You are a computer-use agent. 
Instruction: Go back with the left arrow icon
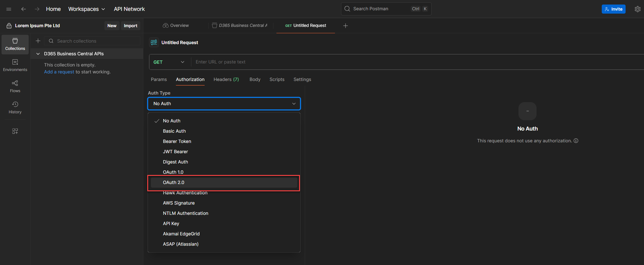pyautogui.click(x=23, y=9)
